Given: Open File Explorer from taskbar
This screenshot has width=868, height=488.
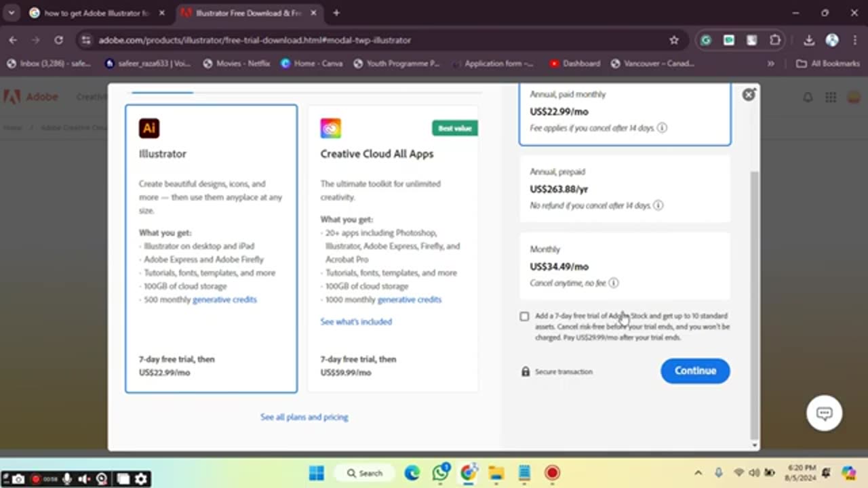Looking at the screenshot, I should pos(496,473).
